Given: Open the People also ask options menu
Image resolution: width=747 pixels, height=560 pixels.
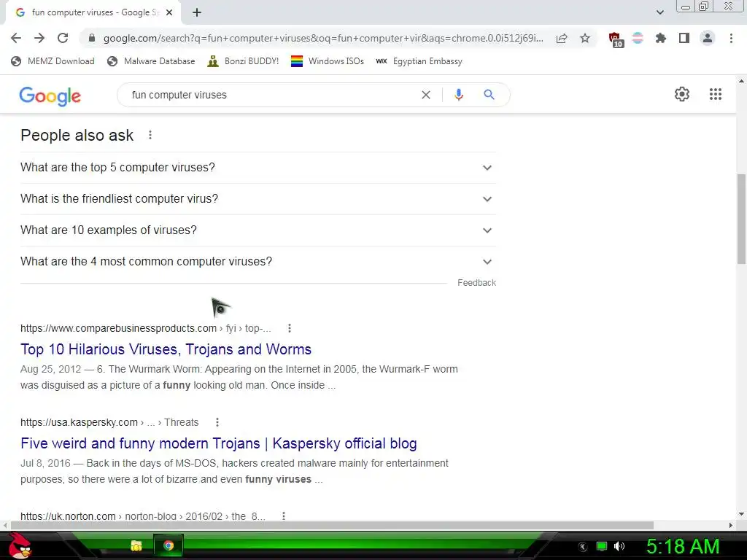Looking at the screenshot, I should click(x=150, y=135).
